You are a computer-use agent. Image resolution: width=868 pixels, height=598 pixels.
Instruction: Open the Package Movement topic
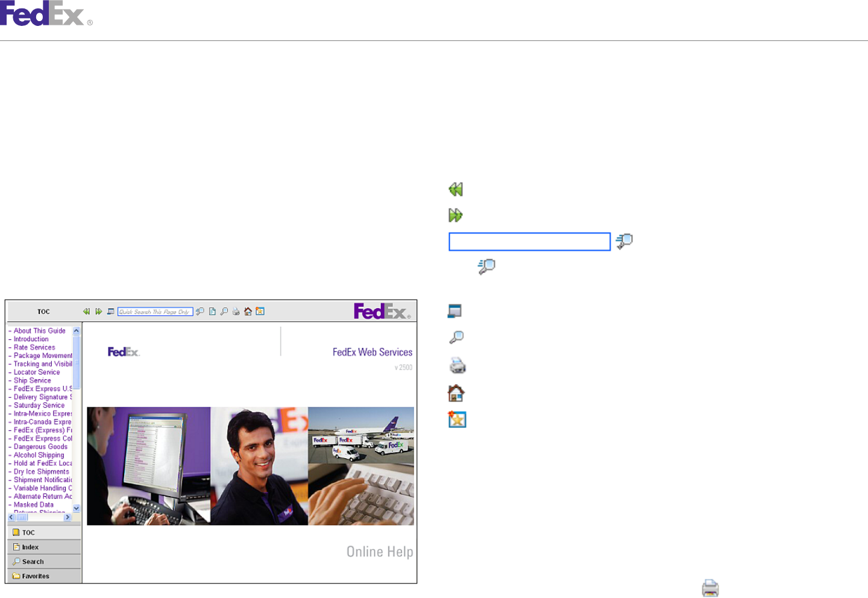click(43, 356)
